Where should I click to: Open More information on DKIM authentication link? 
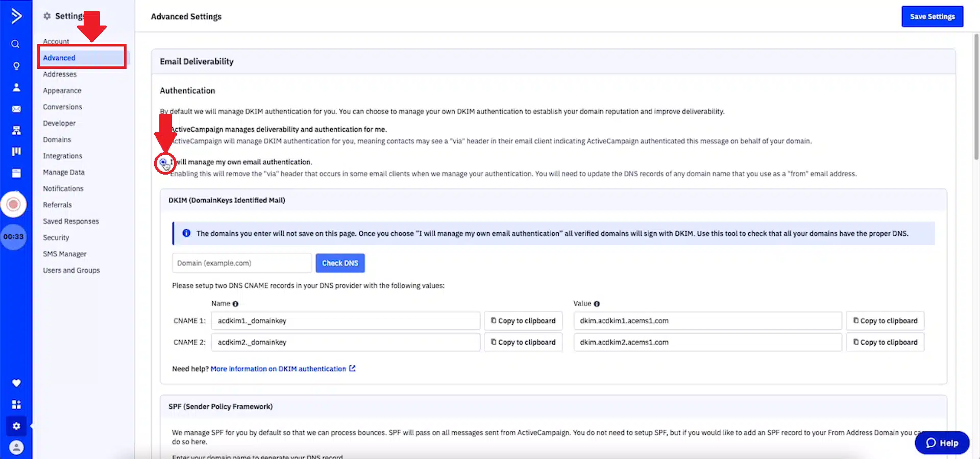pyautogui.click(x=278, y=369)
